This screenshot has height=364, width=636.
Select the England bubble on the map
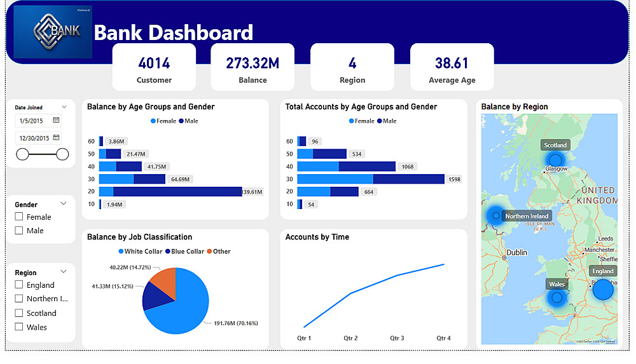(603, 290)
